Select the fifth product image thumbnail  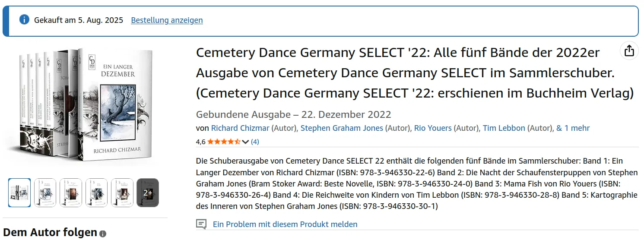pyautogui.click(x=122, y=193)
